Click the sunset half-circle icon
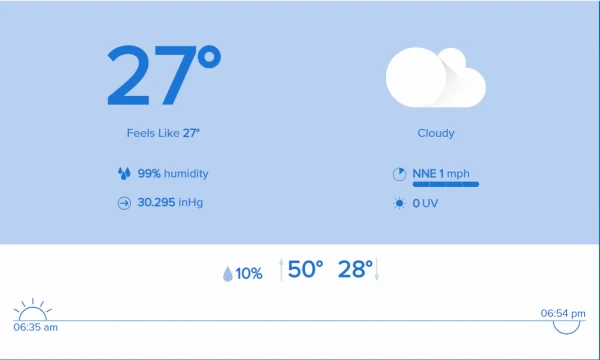The width and height of the screenshot is (600, 360). click(x=566, y=327)
